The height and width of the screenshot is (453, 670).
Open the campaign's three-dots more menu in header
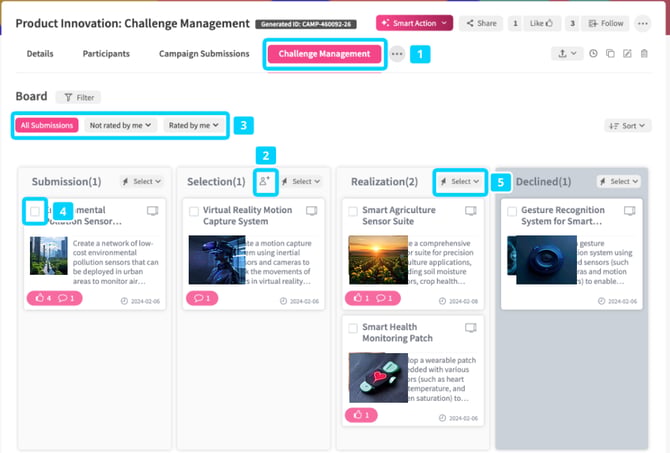tap(643, 24)
